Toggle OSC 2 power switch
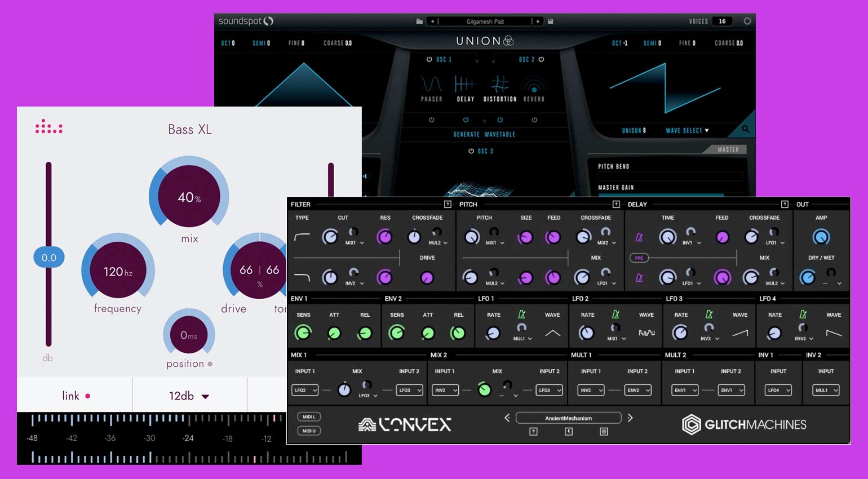Viewport: 868px width, 479px height. (x=541, y=59)
